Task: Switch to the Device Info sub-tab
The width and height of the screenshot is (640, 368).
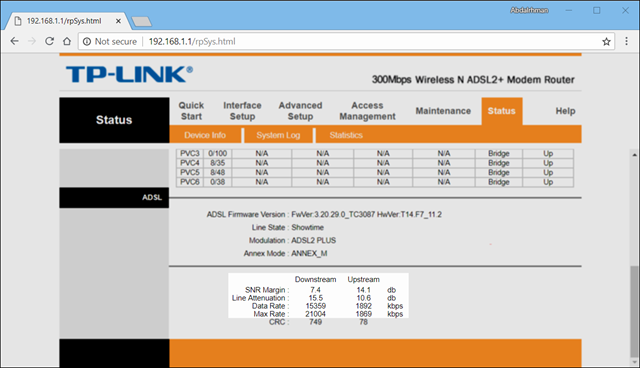Action: 205,135
